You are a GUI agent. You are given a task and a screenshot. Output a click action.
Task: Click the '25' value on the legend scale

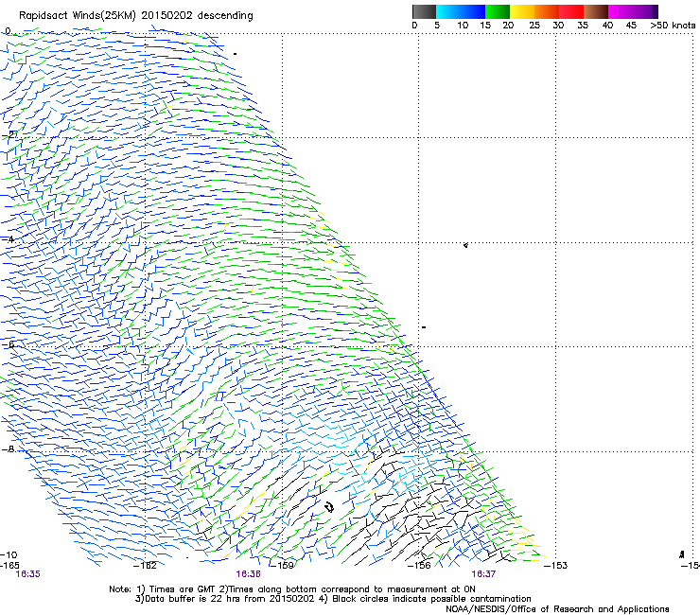534,26
